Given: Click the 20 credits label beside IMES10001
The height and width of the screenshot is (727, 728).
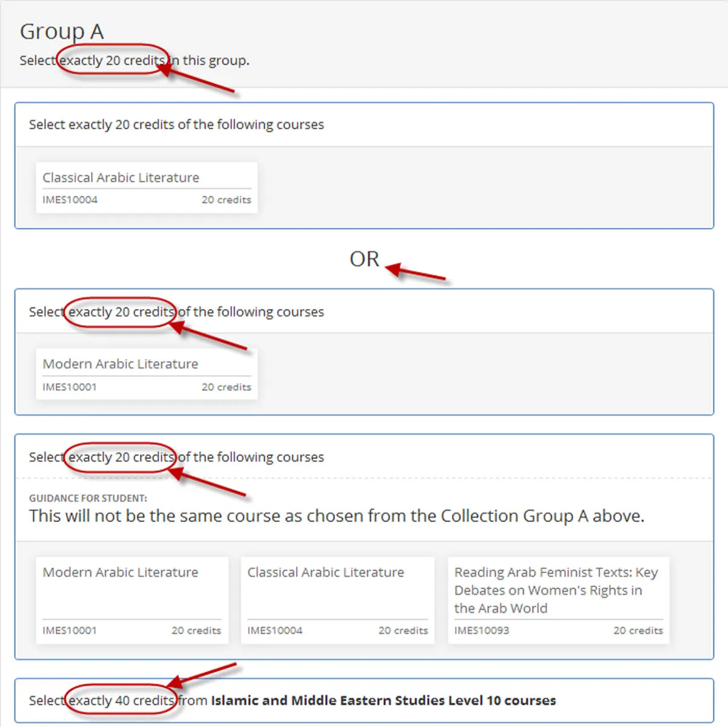Looking at the screenshot, I should 226,387.
